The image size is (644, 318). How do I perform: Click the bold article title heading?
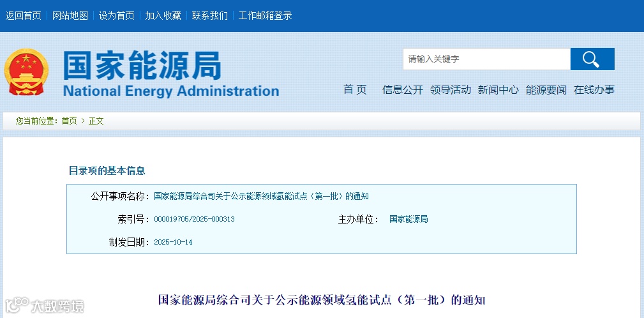pyautogui.click(x=322, y=299)
